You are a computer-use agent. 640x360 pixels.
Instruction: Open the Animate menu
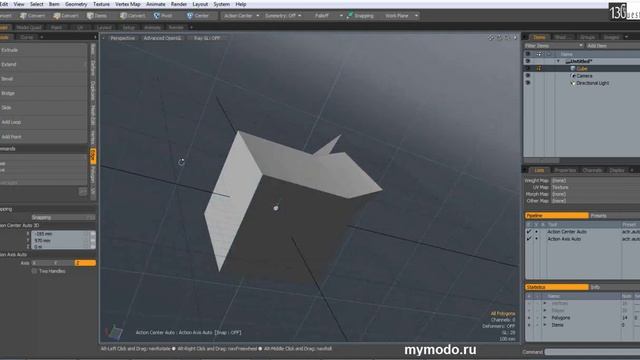[156, 4]
